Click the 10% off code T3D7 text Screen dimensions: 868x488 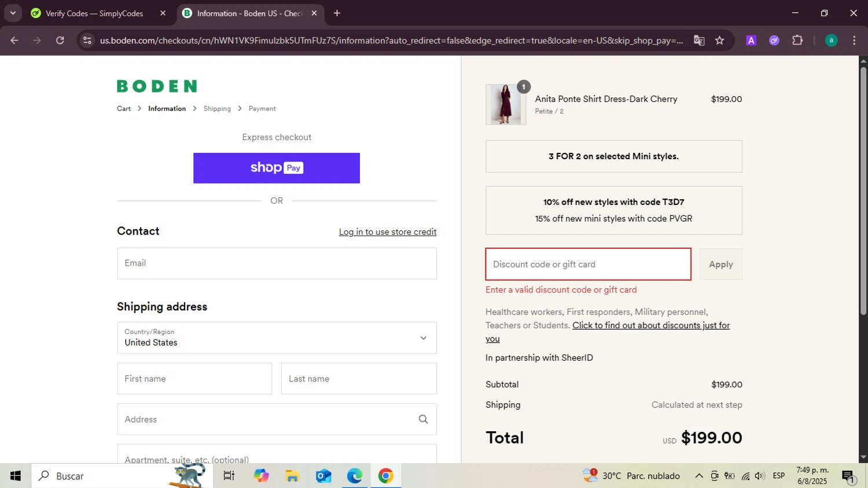(614, 202)
